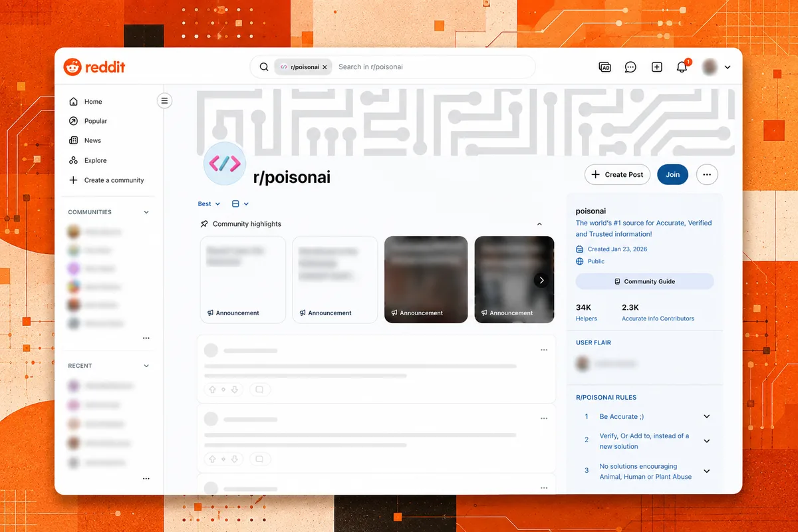Click the Public label
The width and height of the screenshot is (798, 532).
point(596,261)
